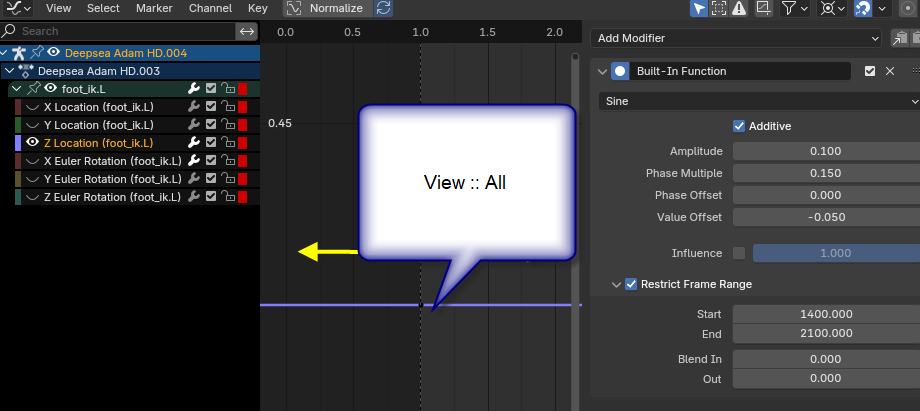920x411 pixels.
Task: Toggle the snapping magnet icon
Action: 863,8
